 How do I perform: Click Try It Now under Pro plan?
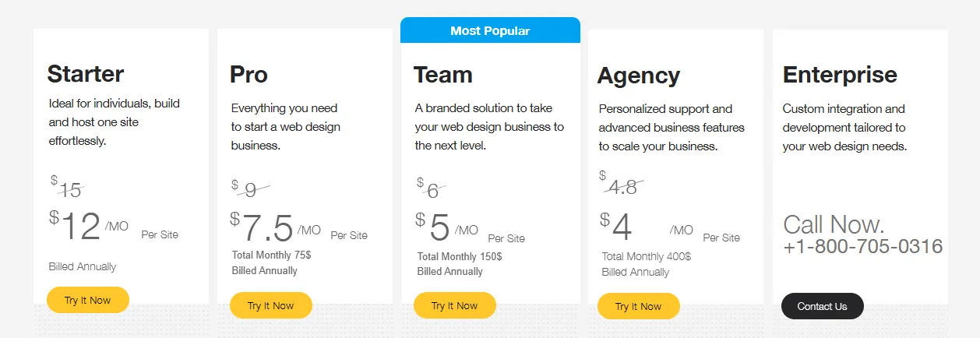tap(271, 305)
